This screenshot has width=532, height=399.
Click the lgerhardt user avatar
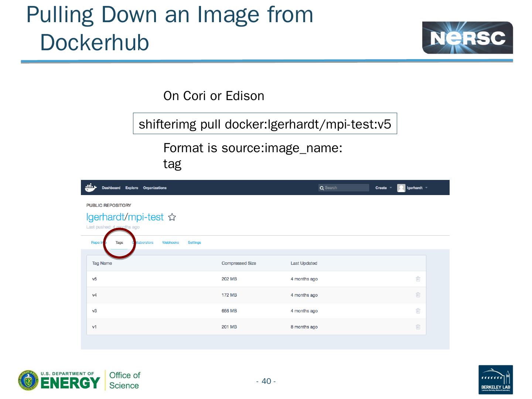click(401, 188)
